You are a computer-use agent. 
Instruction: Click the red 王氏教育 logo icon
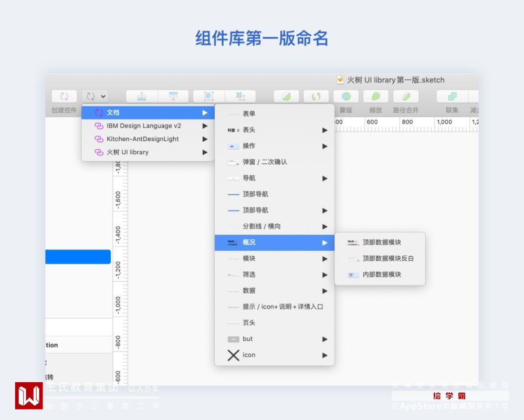pos(29,396)
